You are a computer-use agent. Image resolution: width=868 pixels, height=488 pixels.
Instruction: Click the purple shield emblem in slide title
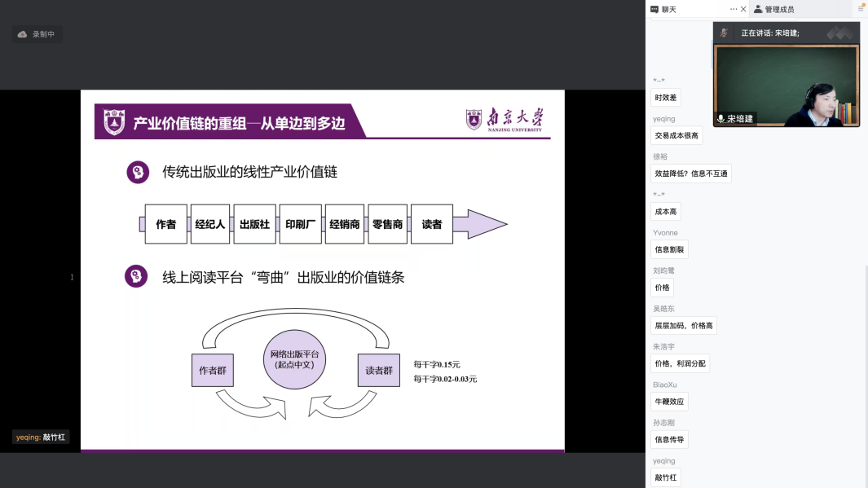coord(114,122)
